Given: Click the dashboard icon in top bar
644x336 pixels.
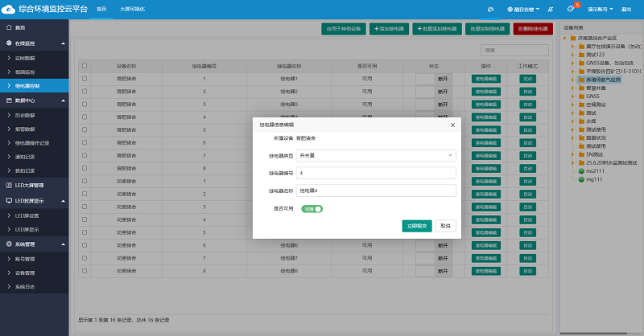Looking at the screenshot, I should coord(490,9).
